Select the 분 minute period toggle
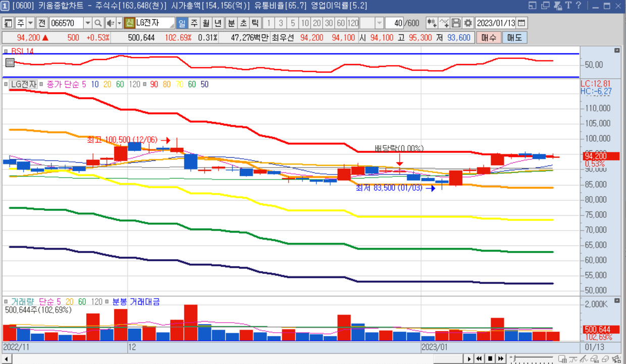This screenshot has height=364, width=626. 231,23
